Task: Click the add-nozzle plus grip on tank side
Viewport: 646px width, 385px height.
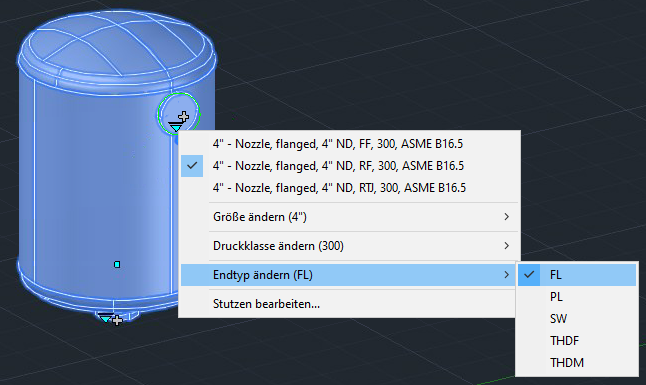Action: (x=184, y=117)
